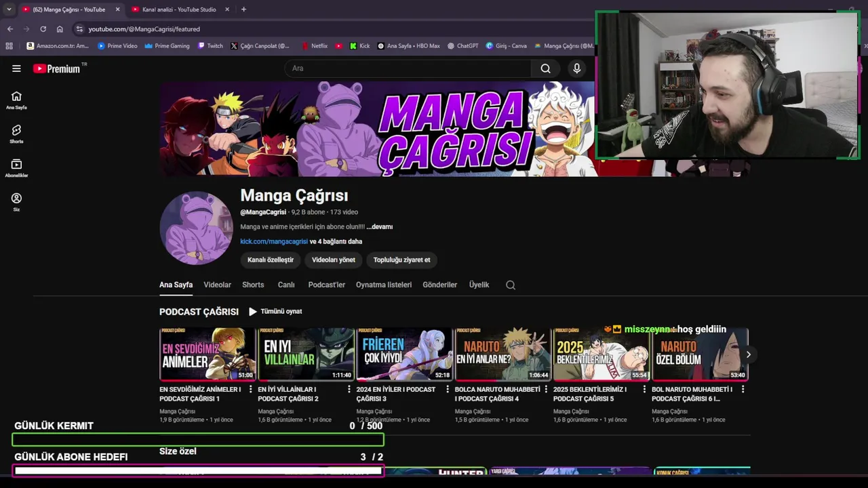Screen dimensions: 868x488
Task: Click Videoları yönet button
Action: pos(334,260)
